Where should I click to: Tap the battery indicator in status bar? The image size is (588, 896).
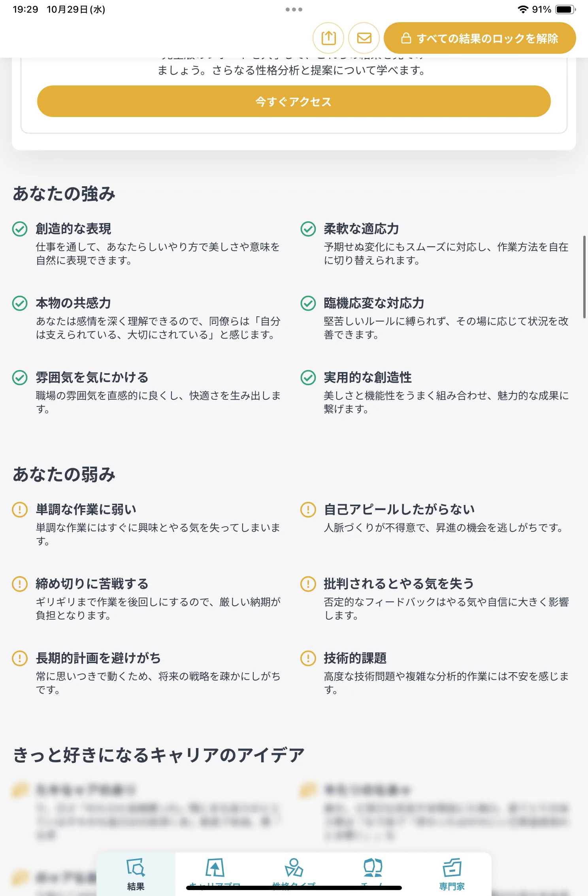coord(565,9)
